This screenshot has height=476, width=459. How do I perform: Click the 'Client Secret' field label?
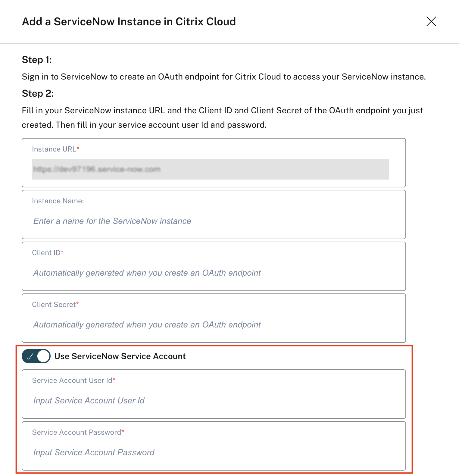click(x=54, y=305)
